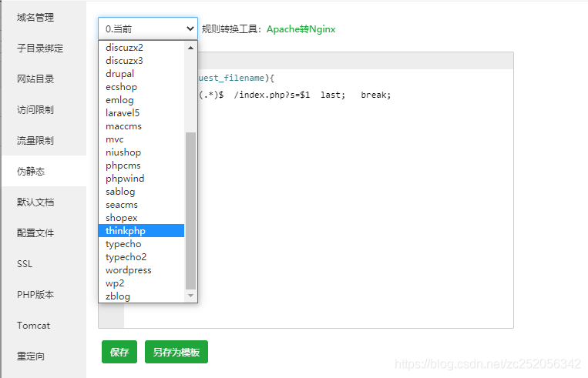588x378 pixels.
Task: Collapse the 0.当前 rewrite template dropdown
Action: (148, 28)
